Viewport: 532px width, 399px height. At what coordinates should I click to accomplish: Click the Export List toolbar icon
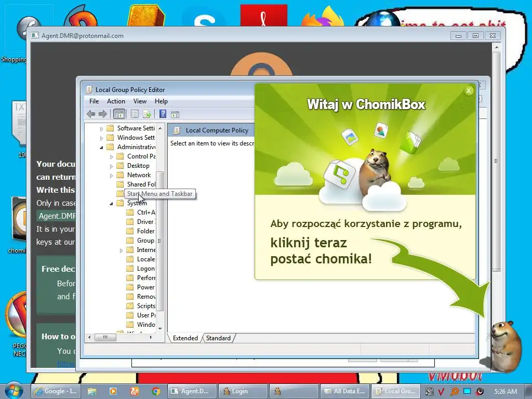coord(147,114)
